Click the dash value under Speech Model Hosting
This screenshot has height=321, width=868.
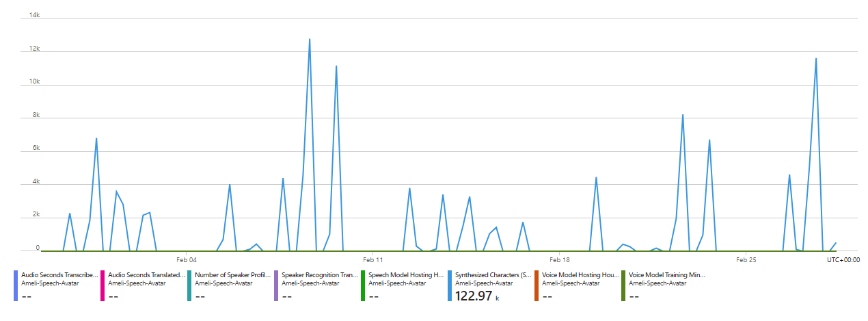coord(374,296)
